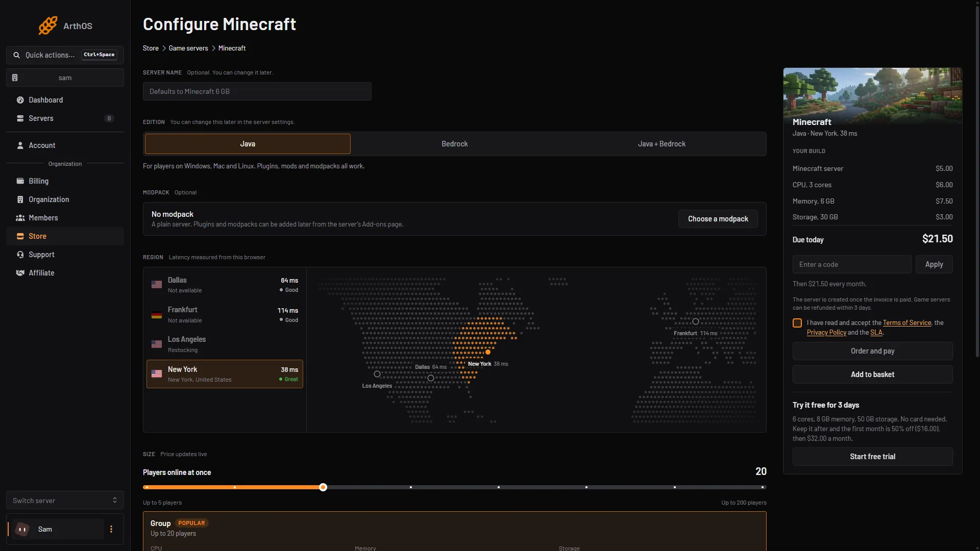Open the sam organization selector
The image size is (980, 551).
coord(65,78)
